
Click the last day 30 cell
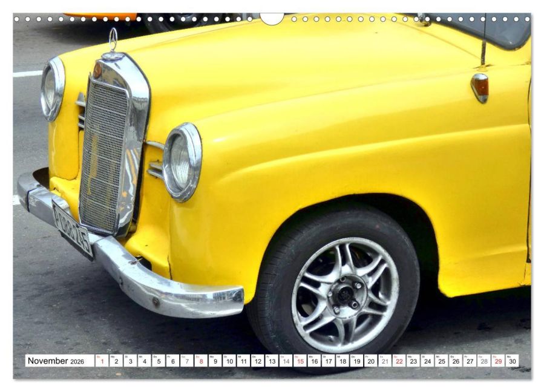[x=512, y=361]
